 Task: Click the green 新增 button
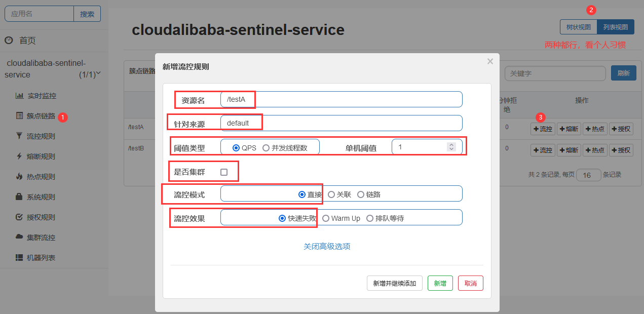(440, 283)
